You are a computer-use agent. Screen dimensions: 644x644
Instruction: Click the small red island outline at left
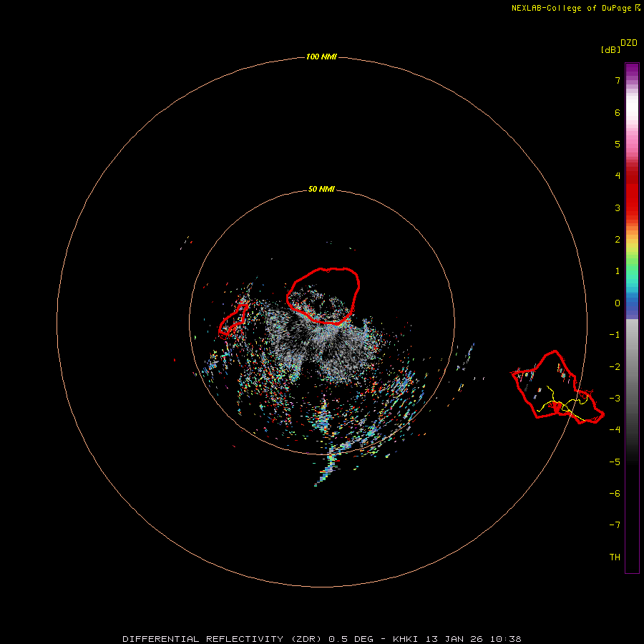233,321
